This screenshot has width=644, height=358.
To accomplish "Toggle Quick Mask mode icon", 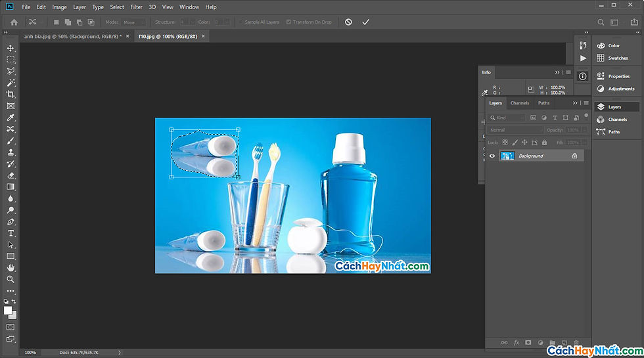I will [11, 327].
